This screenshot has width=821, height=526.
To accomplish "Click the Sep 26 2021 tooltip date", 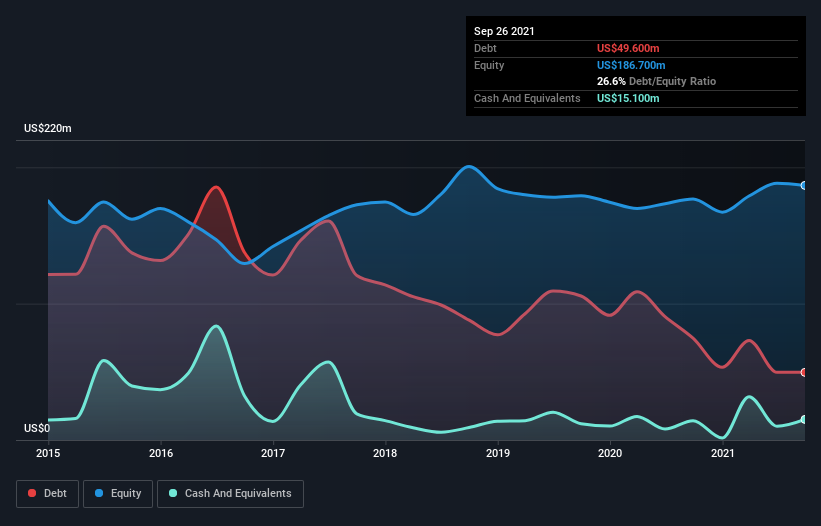I will click(x=504, y=31).
